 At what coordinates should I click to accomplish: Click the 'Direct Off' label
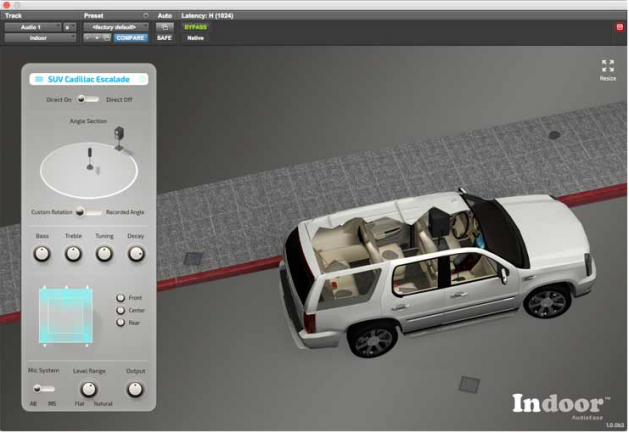click(119, 100)
